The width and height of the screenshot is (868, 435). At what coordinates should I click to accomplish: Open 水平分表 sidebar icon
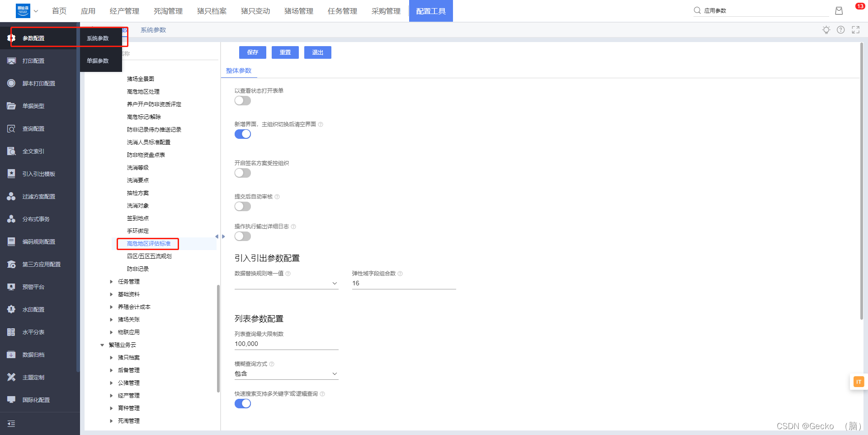(11, 332)
